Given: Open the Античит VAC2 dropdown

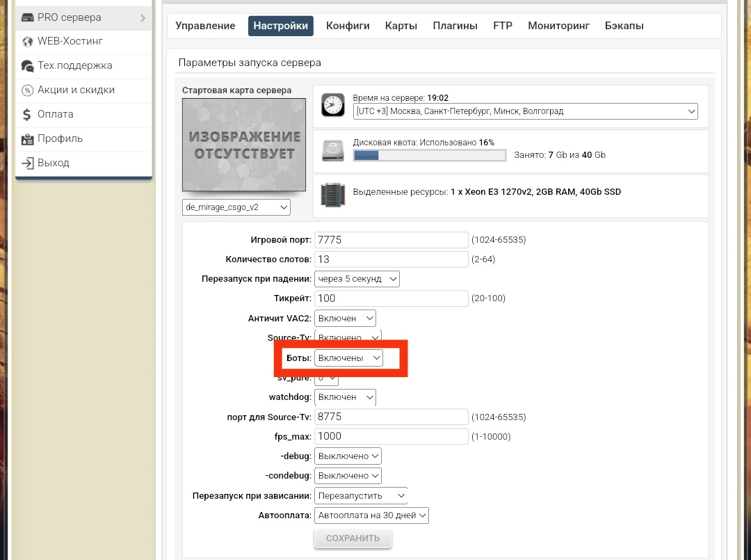Looking at the screenshot, I should click(x=345, y=318).
